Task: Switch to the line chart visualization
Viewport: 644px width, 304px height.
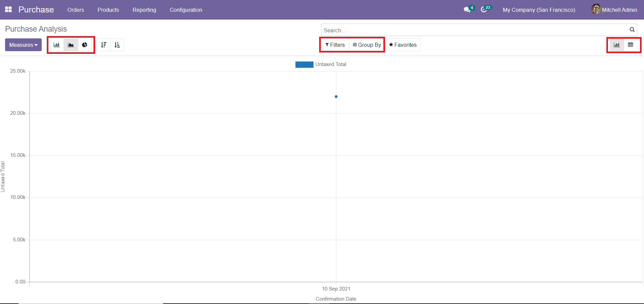Action: 71,44
